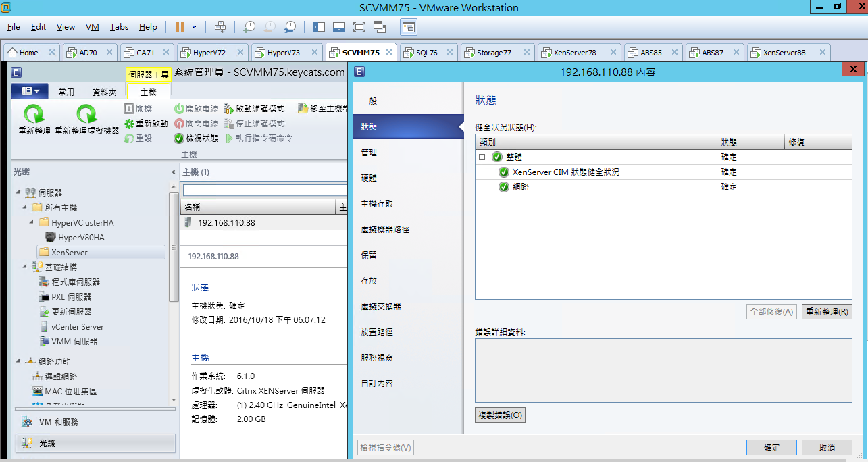This screenshot has height=462, width=868.
Task: Collapse the 整體 category tree row
Action: [482, 157]
